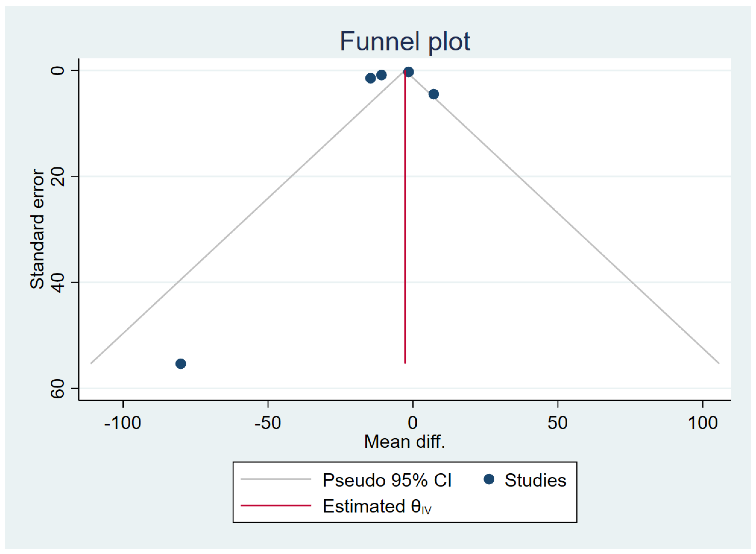Click the red vertical estimate line in the plot
This screenshot has width=756, height=554.
coord(405,218)
